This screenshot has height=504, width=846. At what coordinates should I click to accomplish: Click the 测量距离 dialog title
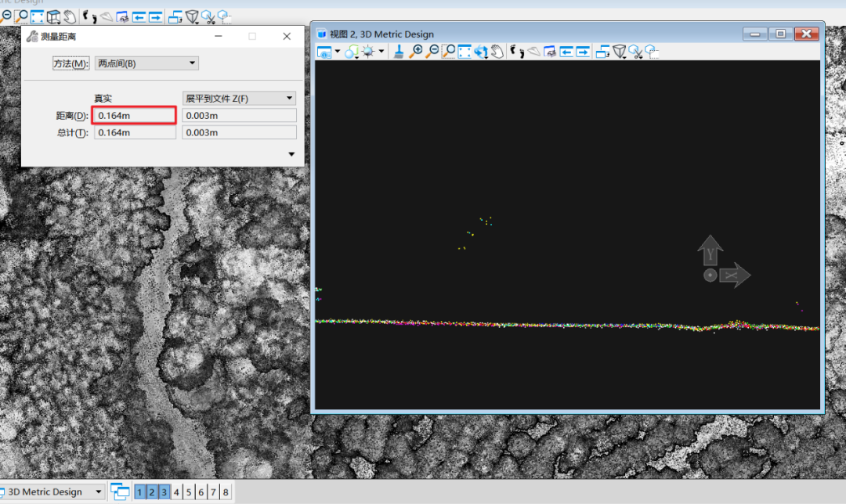pyautogui.click(x=58, y=37)
